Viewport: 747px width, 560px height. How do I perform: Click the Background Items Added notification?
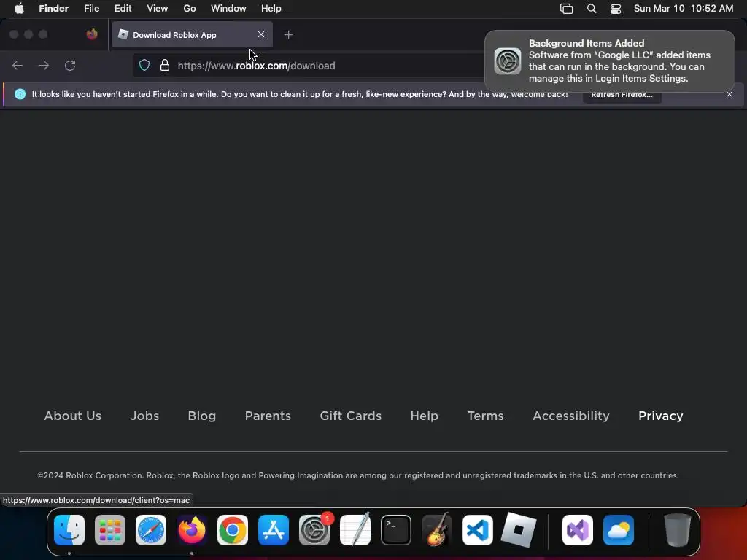610,61
